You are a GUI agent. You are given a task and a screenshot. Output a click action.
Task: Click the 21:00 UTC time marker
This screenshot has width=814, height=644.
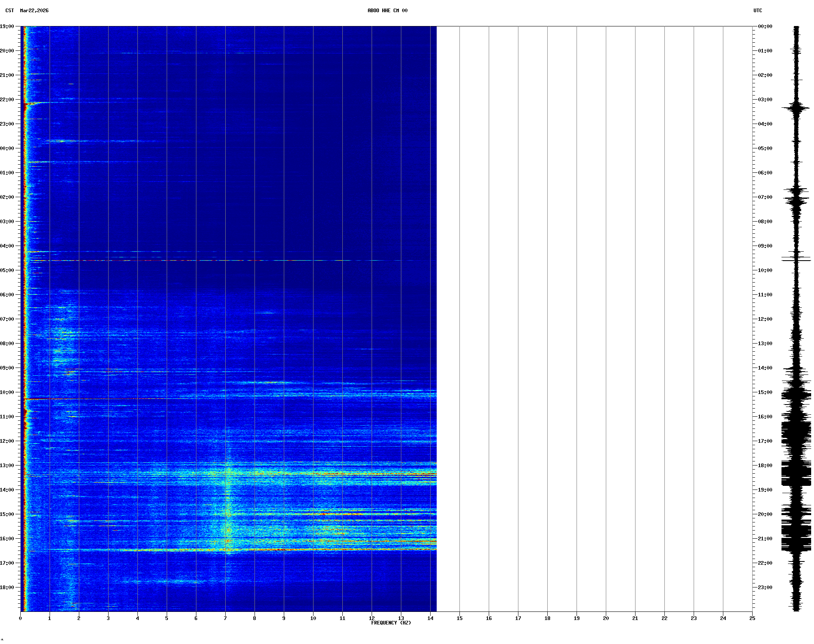coord(765,539)
